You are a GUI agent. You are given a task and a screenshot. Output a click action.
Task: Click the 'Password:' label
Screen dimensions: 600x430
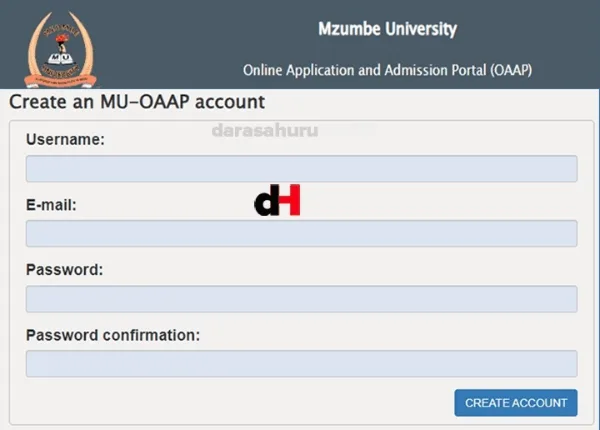pos(65,270)
